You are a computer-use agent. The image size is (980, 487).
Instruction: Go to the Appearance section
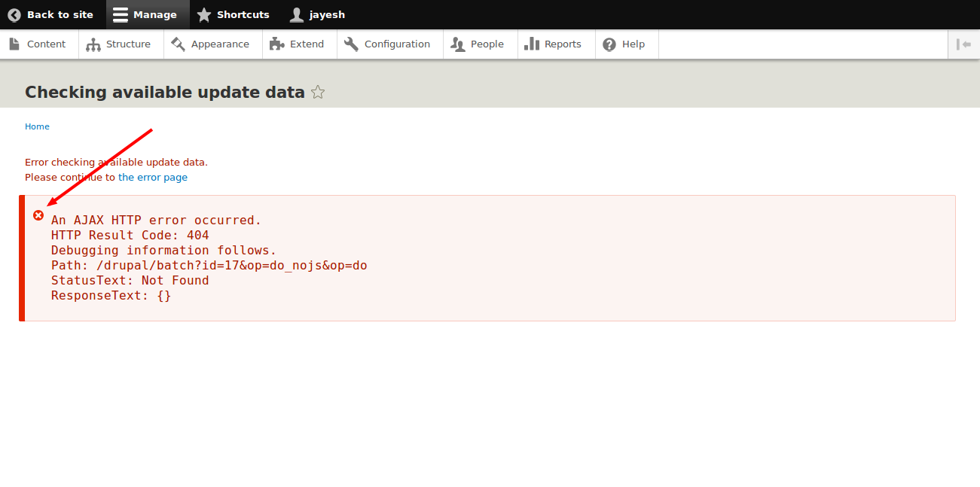[x=210, y=44]
